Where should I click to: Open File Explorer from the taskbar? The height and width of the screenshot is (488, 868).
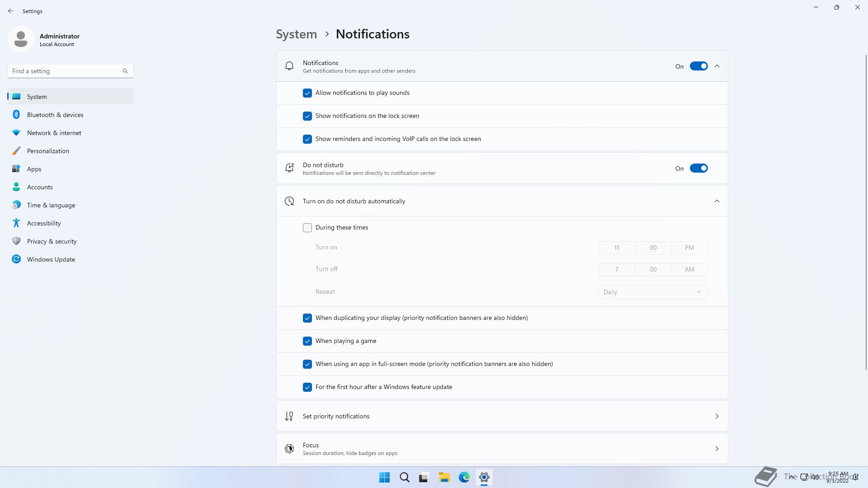coord(444,477)
